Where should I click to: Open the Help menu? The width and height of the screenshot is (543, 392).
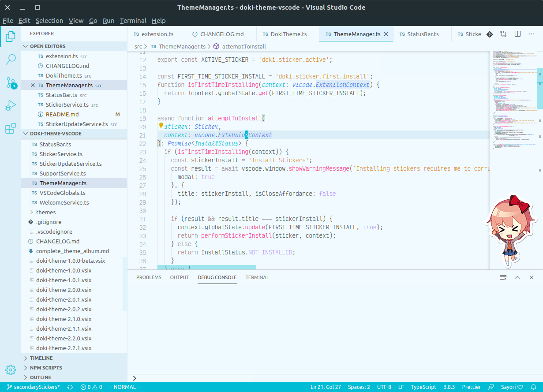point(159,21)
